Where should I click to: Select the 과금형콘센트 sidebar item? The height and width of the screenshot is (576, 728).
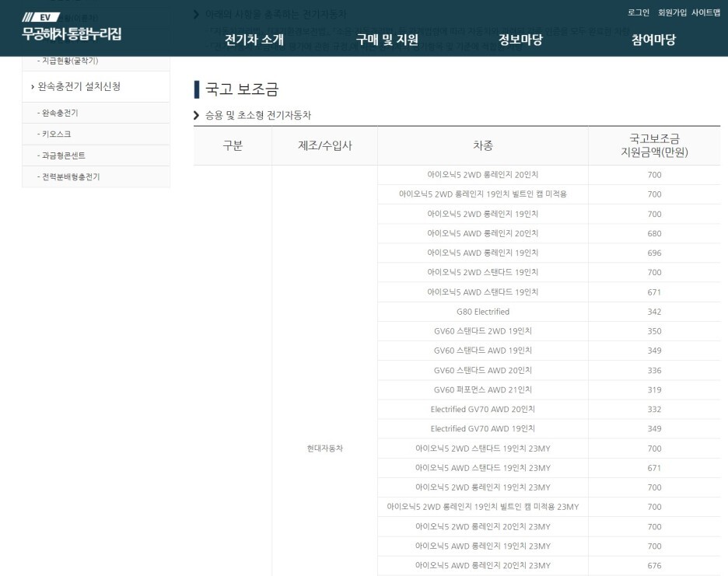tap(96, 155)
